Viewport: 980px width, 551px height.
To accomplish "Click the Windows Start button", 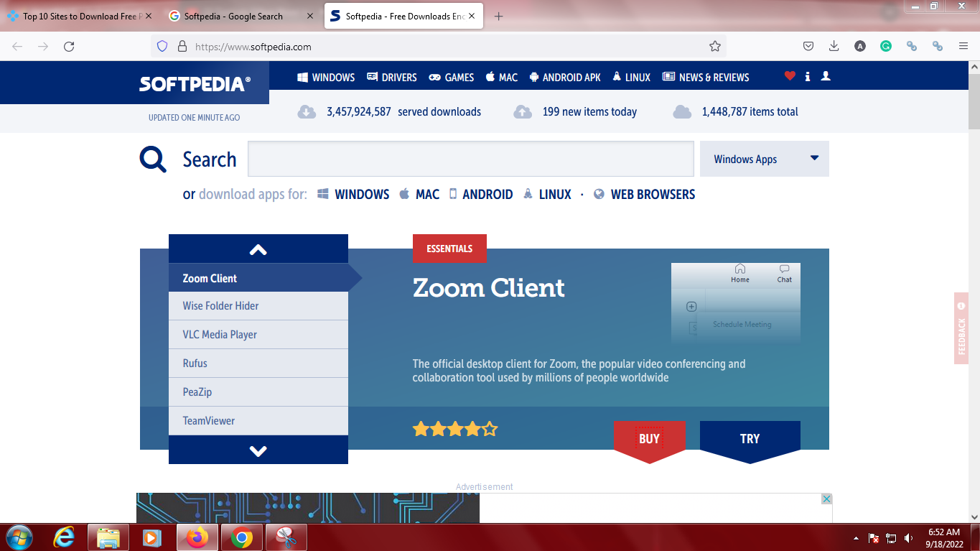I will (18, 537).
